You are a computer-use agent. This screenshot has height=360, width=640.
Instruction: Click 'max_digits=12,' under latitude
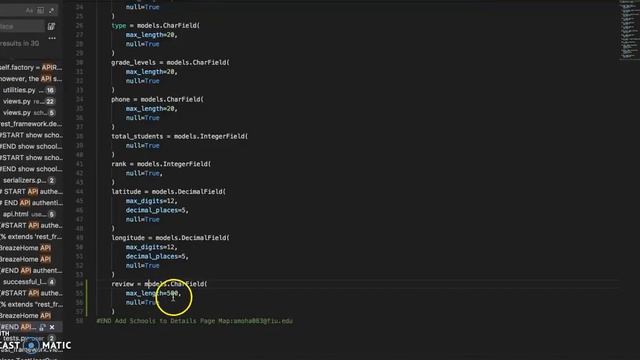pos(151,201)
